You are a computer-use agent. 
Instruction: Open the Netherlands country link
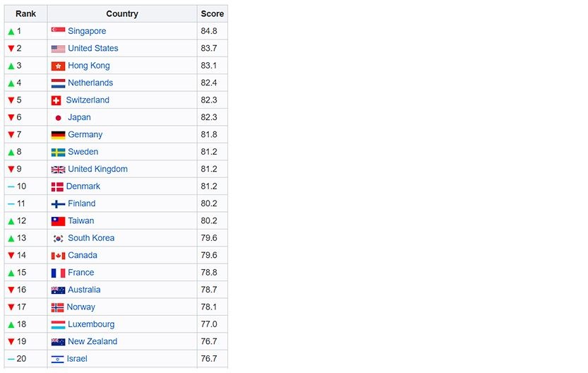90,83
